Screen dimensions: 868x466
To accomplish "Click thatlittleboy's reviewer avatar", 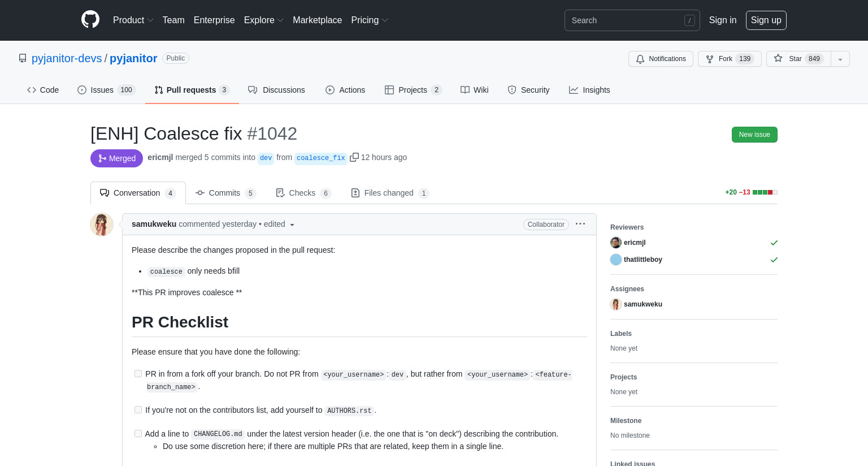I will tap(616, 260).
